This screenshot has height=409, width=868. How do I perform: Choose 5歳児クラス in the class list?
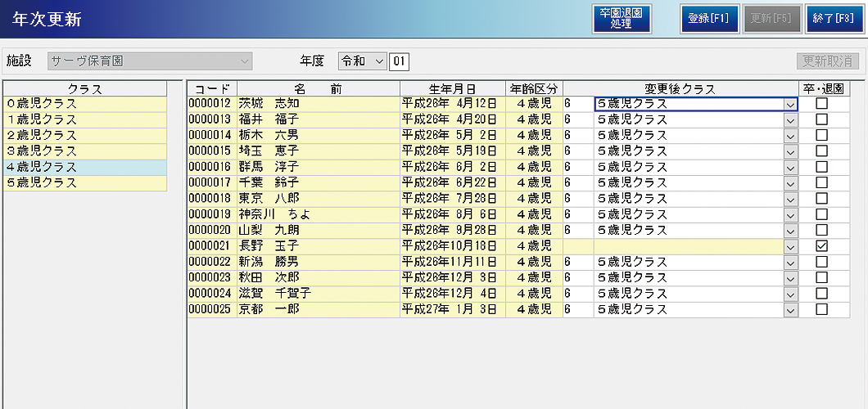(85, 183)
